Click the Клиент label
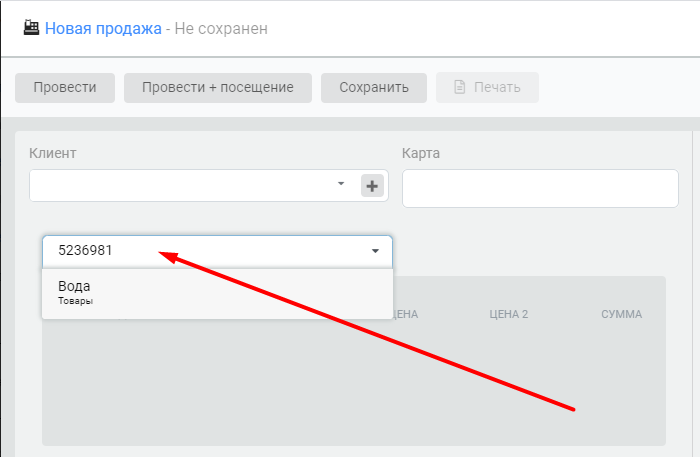The height and width of the screenshot is (457, 700). pyautogui.click(x=53, y=153)
